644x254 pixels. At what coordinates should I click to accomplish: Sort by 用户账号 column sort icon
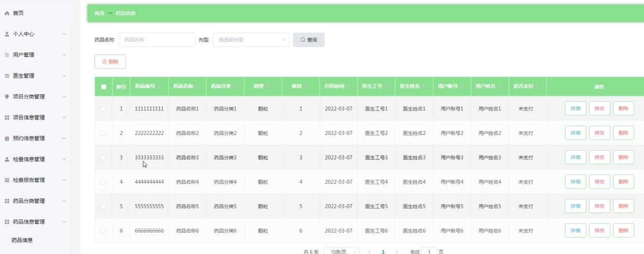tap(461, 87)
